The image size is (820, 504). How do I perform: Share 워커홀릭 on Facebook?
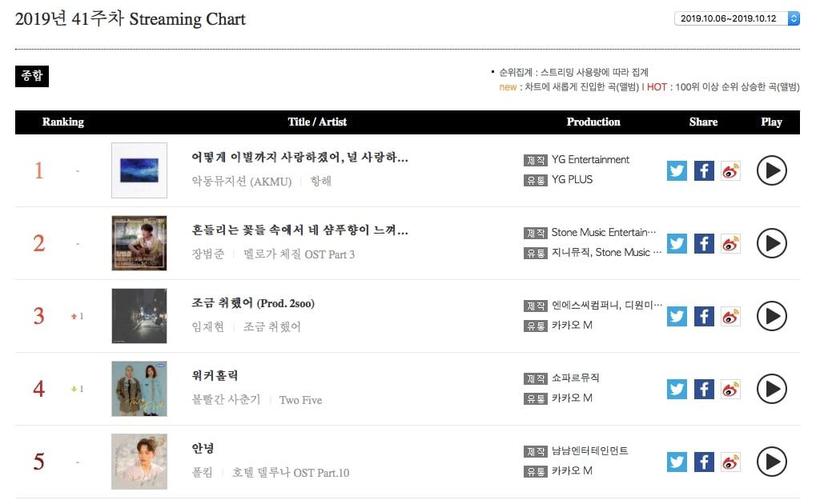[704, 389]
